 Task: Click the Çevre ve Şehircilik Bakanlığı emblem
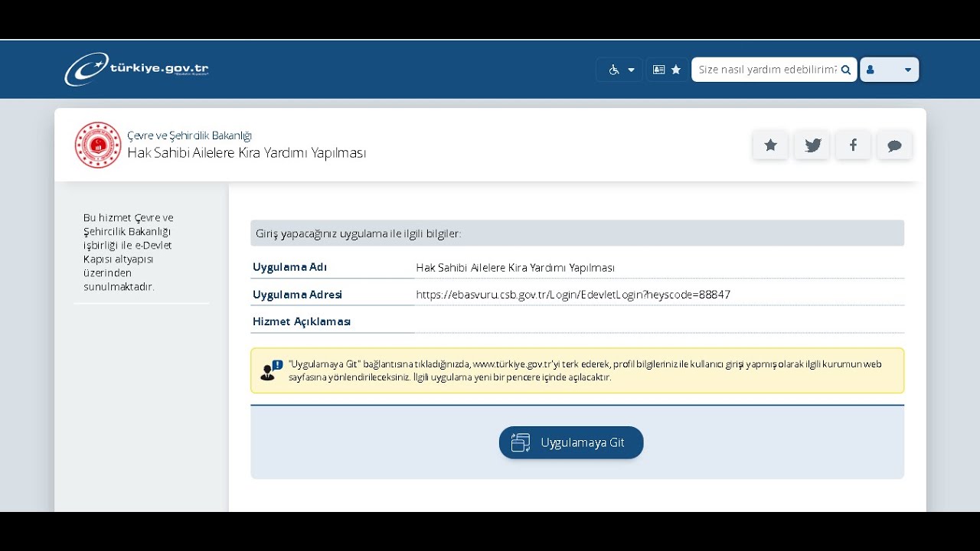[x=98, y=145]
